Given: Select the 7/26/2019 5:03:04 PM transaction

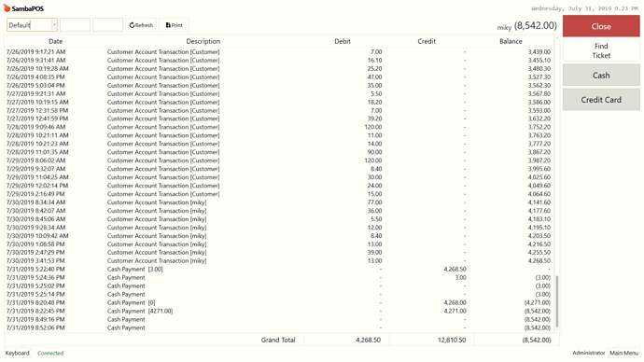Looking at the screenshot, I should tap(279, 86).
